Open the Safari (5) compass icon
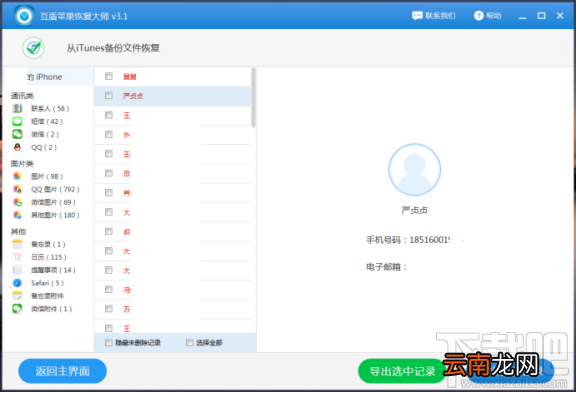Screen dimensions: 576x393 click(x=17, y=283)
